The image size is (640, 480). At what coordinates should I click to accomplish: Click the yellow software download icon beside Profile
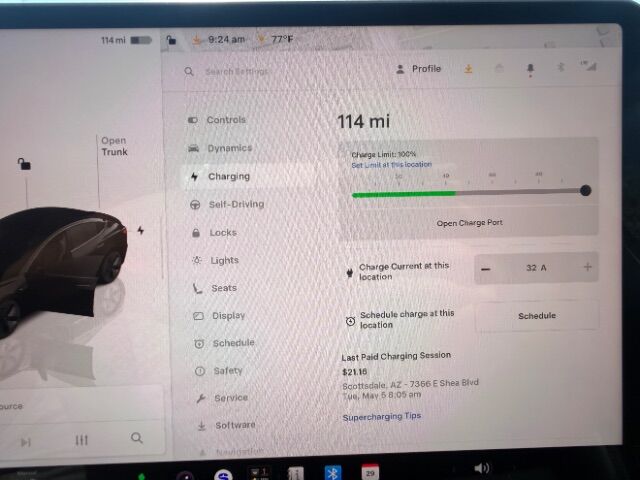click(468, 69)
